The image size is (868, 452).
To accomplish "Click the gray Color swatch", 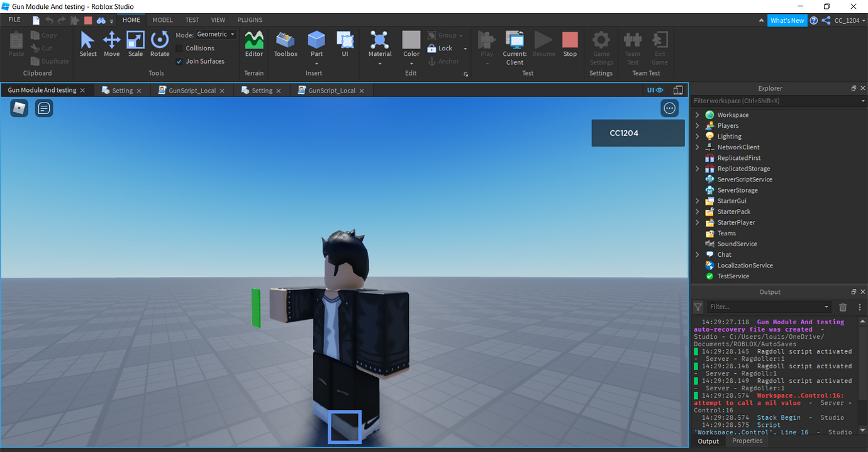I will point(411,40).
